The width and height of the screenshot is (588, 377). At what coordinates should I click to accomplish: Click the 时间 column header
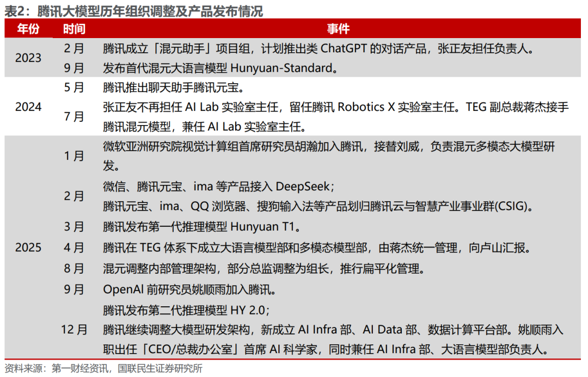point(74,29)
